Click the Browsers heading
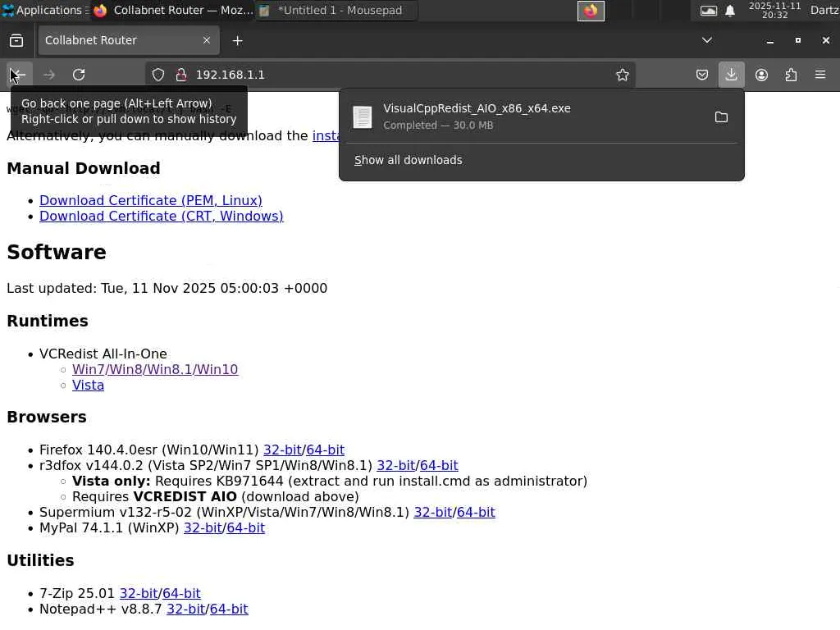The height and width of the screenshot is (630, 840). 47,417
